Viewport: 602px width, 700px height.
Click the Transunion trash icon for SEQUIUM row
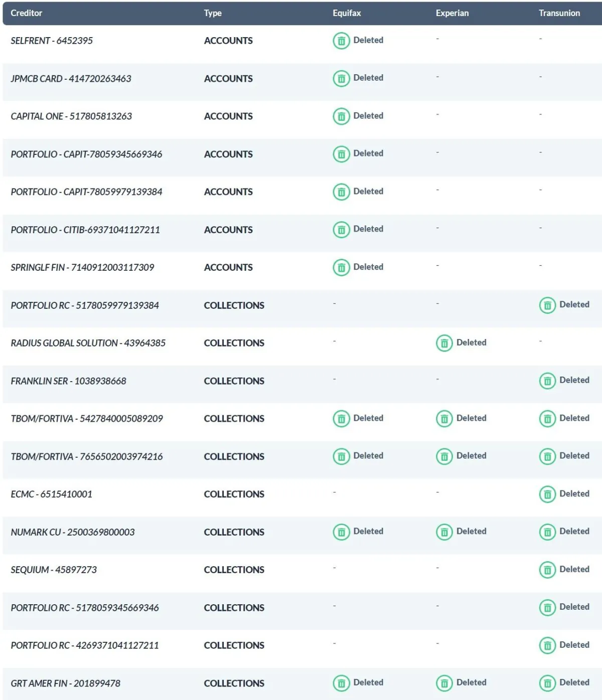[547, 570]
